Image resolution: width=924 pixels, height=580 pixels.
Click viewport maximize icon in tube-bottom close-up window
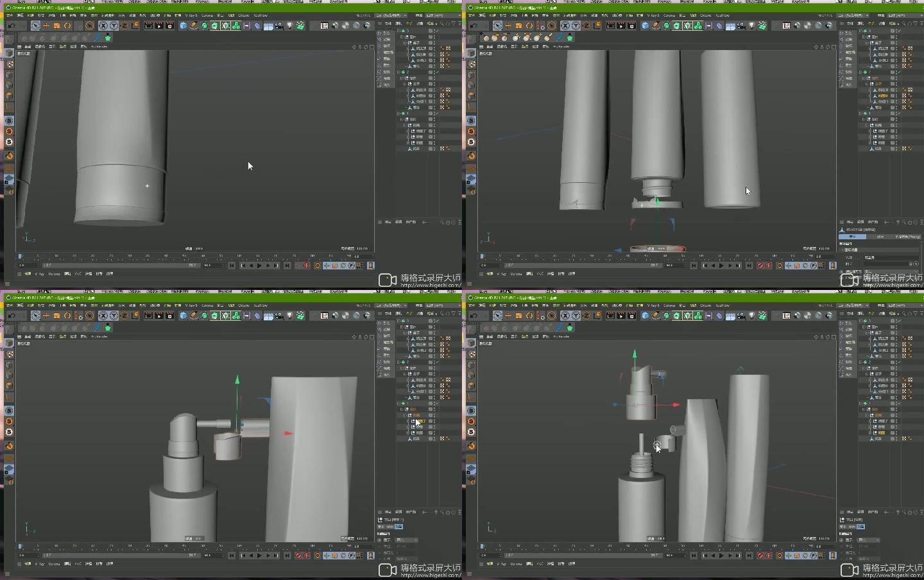coord(372,47)
